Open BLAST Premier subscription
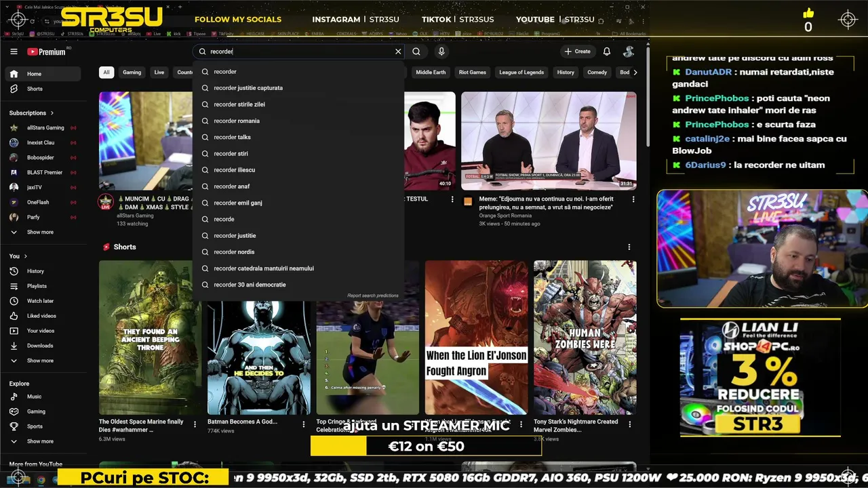Image resolution: width=868 pixels, height=488 pixels. pyautogui.click(x=43, y=172)
